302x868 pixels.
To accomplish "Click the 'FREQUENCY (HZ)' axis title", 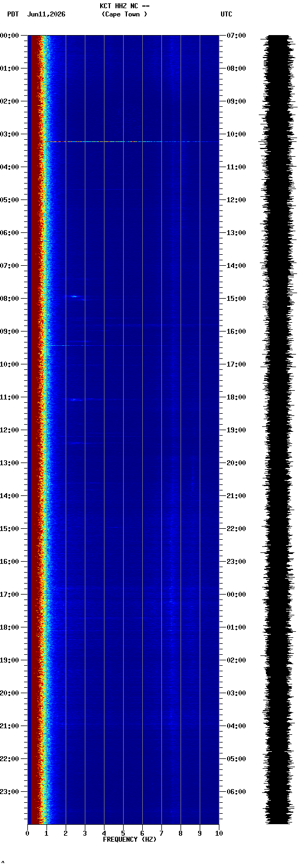I will point(130,840).
